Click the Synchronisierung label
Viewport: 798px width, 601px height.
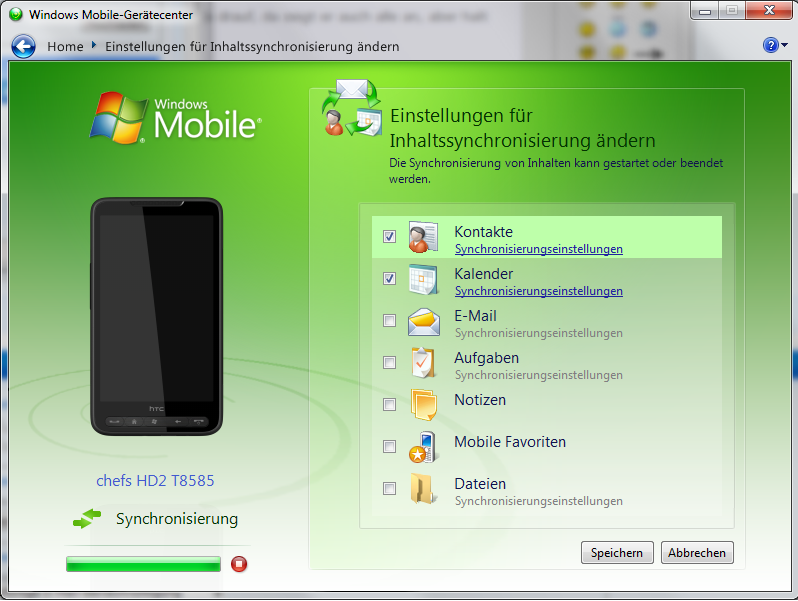(x=177, y=519)
